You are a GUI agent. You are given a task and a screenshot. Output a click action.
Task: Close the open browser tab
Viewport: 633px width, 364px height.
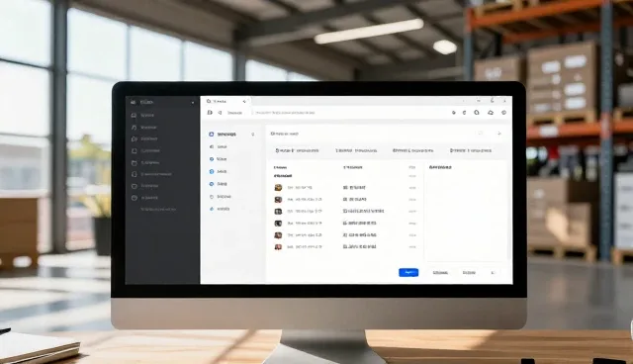(x=244, y=101)
